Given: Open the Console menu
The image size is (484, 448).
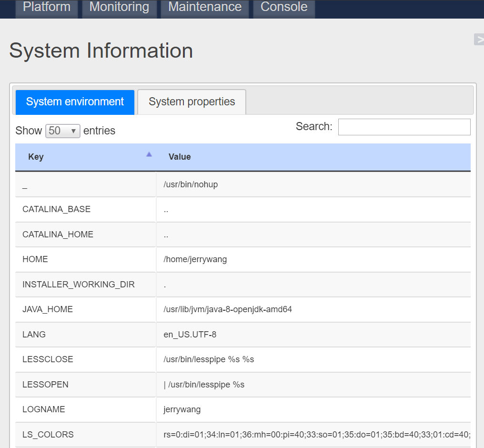Looking at the screenshot, I should (x=283, y=7).
